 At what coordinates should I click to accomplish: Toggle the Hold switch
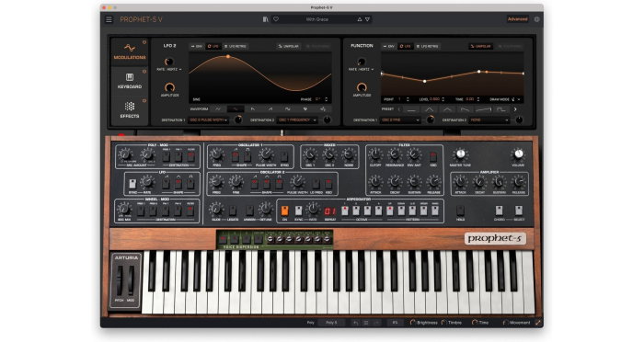[x=460, y=211]
